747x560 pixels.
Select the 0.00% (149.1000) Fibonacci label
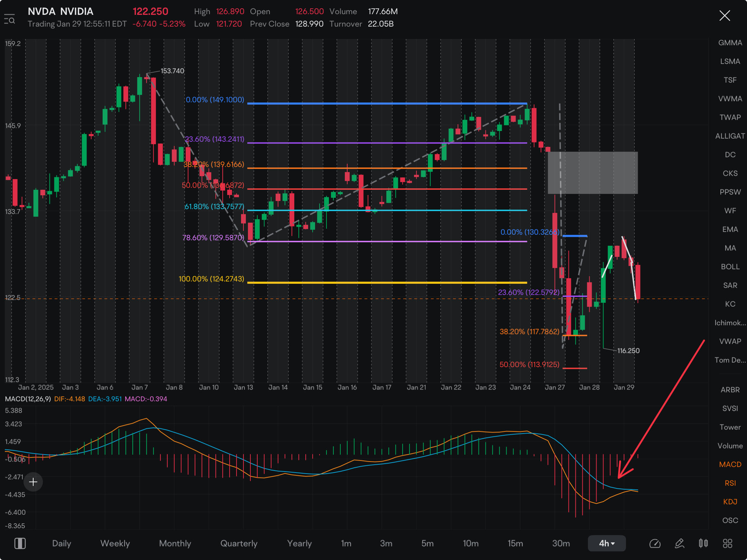(215, 100)
